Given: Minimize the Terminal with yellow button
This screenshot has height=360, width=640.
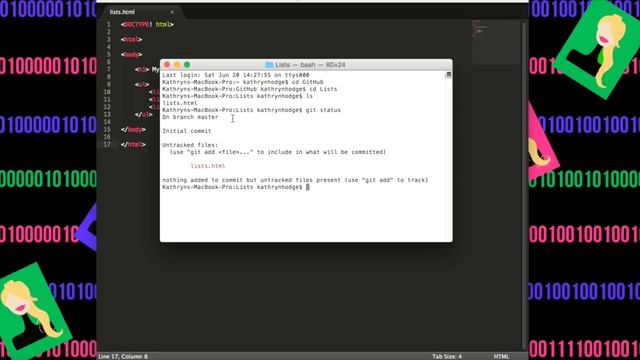Looking at the screenshot, I should pos(177,64).
